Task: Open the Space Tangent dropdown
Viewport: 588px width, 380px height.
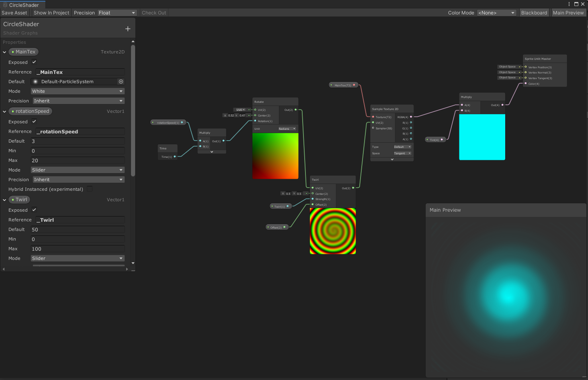Action: pos(402,153)
